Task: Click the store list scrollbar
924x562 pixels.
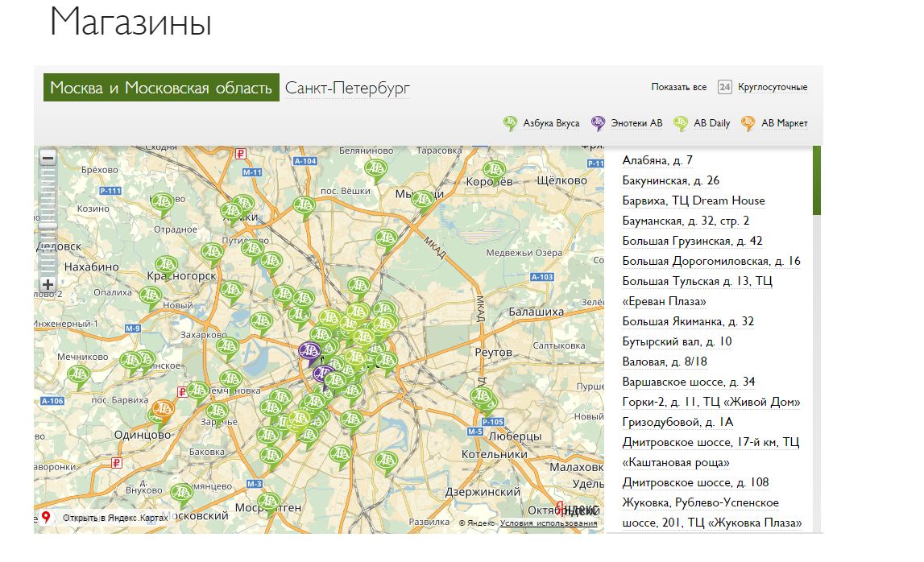Action: click(817, 180)
